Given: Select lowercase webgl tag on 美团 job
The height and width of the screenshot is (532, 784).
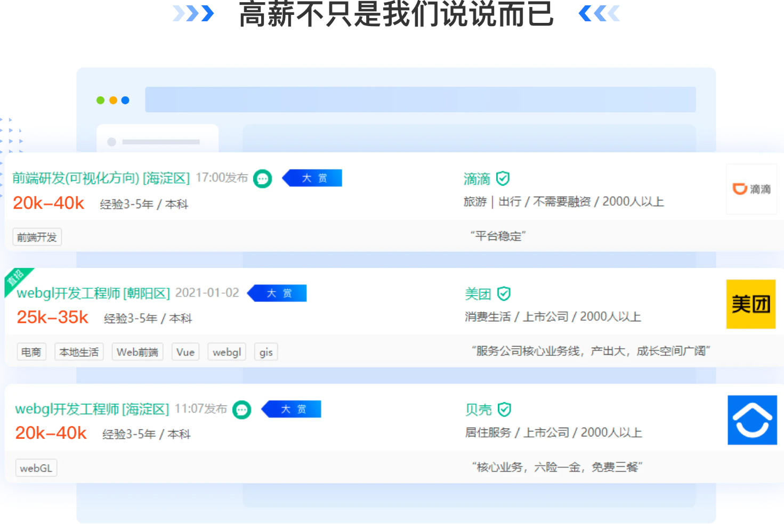Looking at the screenshot, I should (227, 352).
